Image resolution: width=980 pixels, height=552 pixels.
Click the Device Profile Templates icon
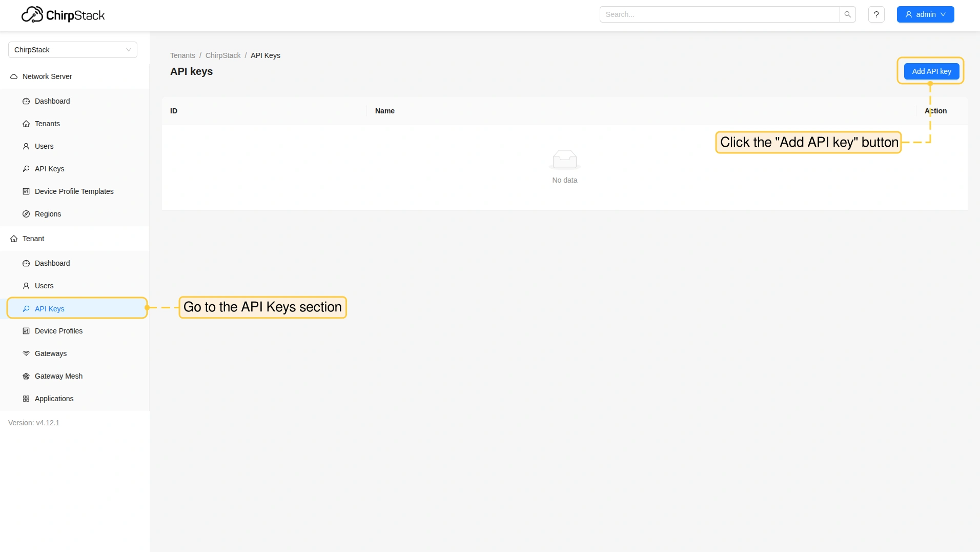26,191
